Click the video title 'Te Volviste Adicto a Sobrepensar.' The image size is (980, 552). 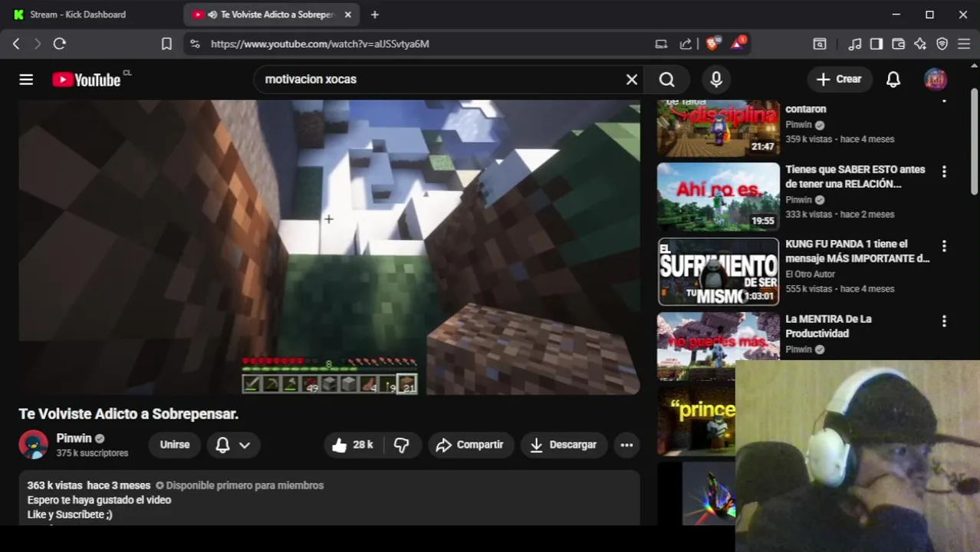coord(128,413)
